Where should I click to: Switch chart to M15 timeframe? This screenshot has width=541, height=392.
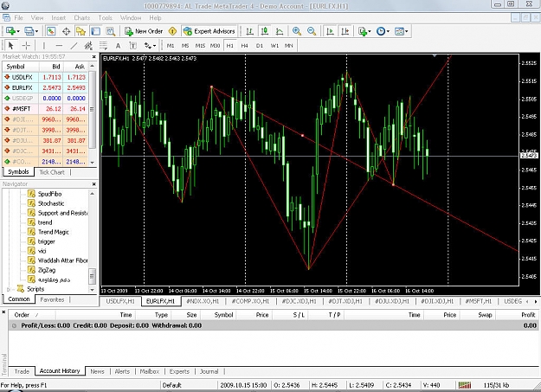pos(200,46)
